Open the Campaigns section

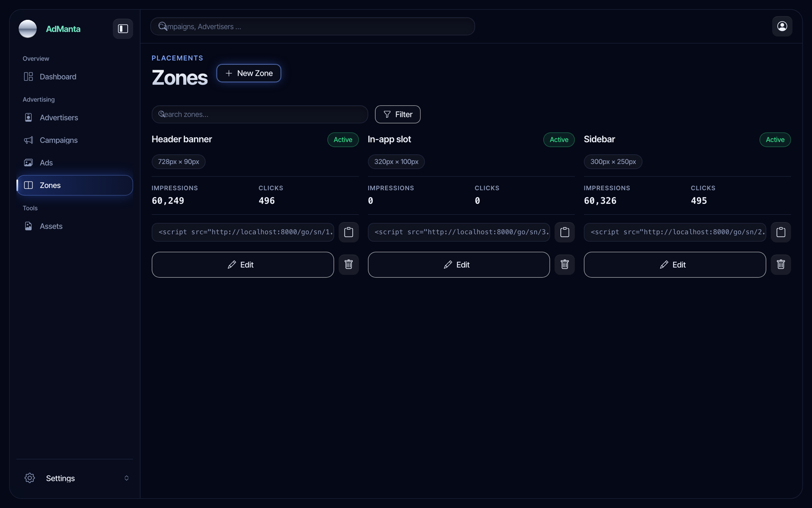pos(75,140)
